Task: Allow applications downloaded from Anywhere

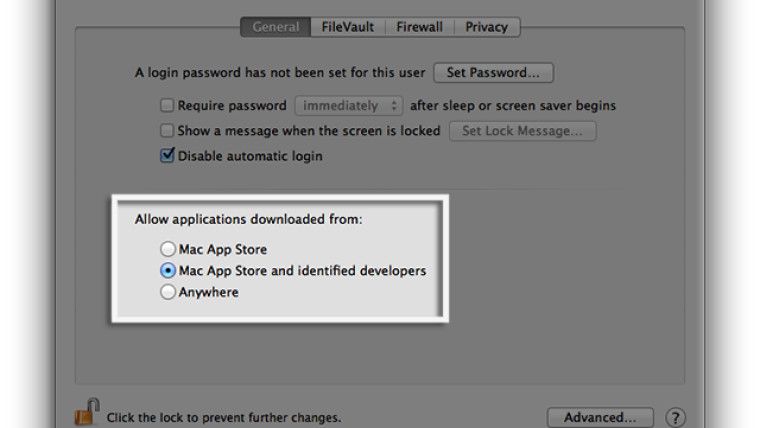Action: tap(168, 293)
